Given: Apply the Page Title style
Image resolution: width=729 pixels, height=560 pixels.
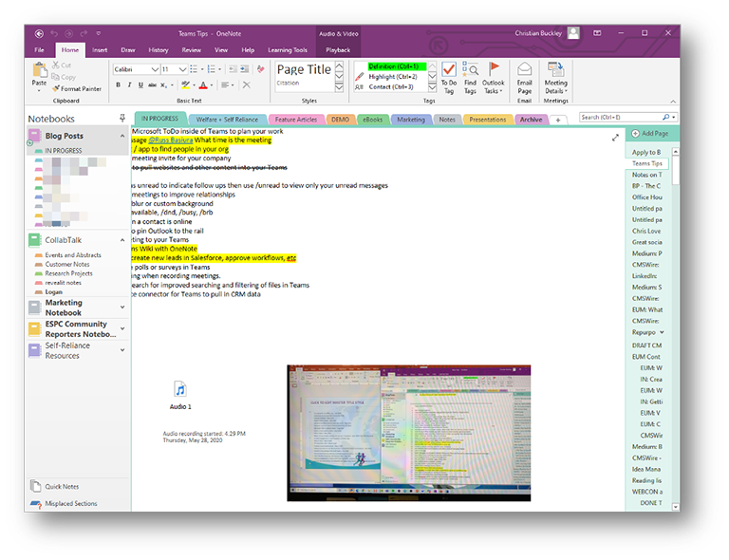Looking at the screenshot, I should pos(304,69).
